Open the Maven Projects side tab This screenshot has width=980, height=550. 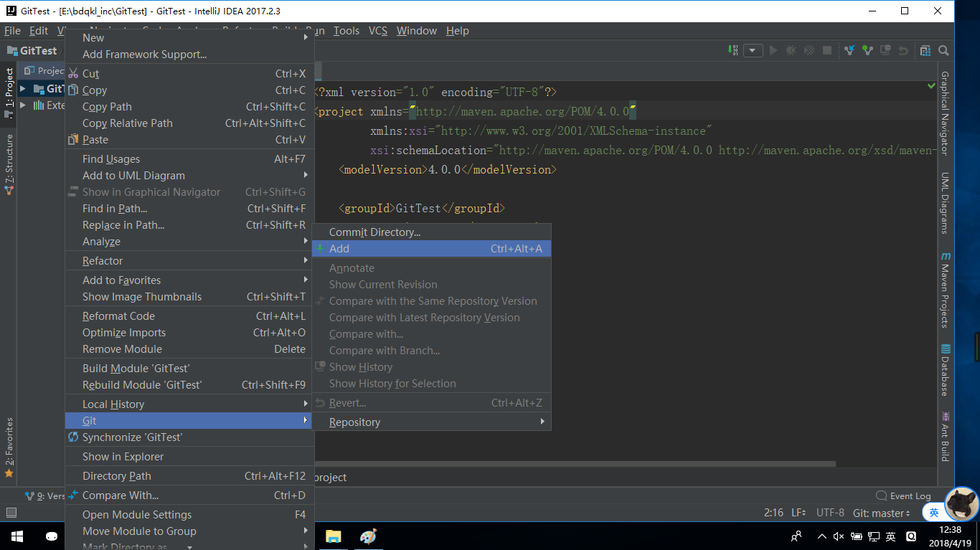pyautogui.click(x=945, y=290)
